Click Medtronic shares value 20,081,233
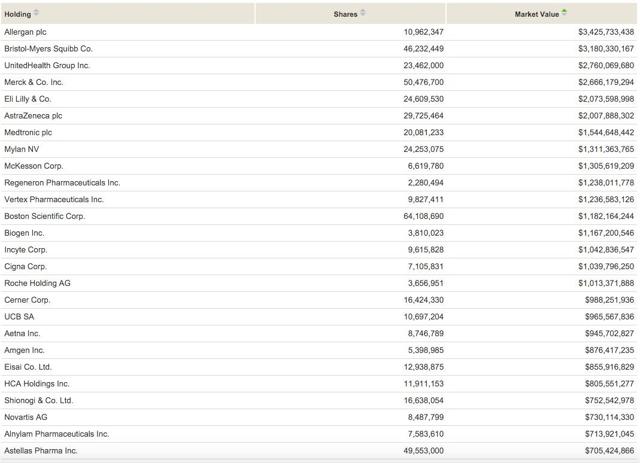Image resolution: width=640 pixels, height=463 pixels. [423, 132]
